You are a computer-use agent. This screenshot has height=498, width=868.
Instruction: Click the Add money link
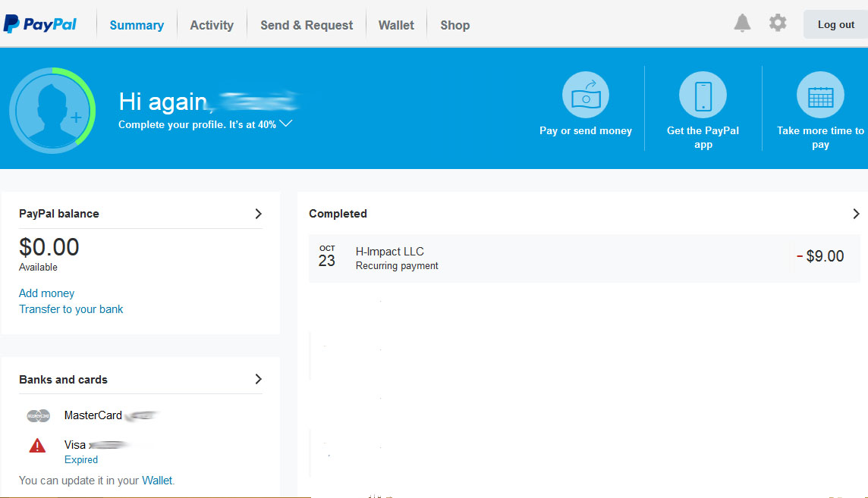(46, 293)
